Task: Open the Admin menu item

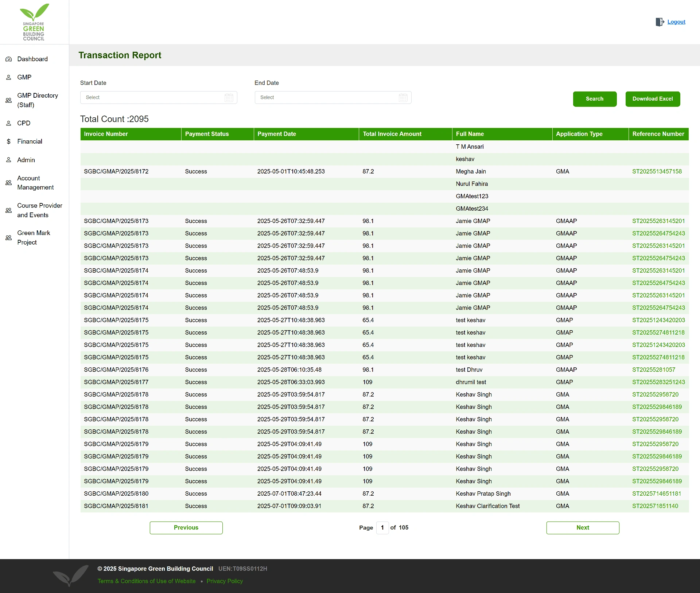Action: (x=26, y=160)
